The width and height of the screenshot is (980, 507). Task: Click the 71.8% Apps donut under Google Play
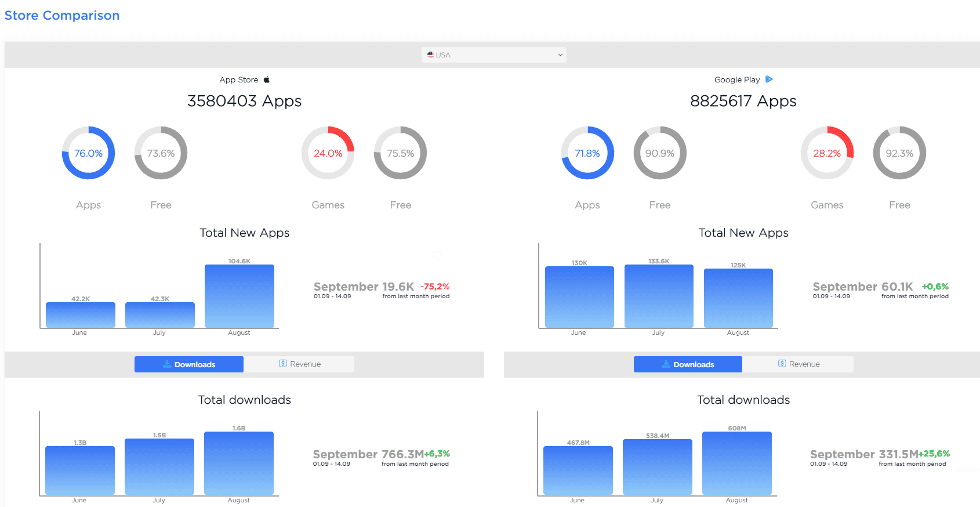[587, 153]
